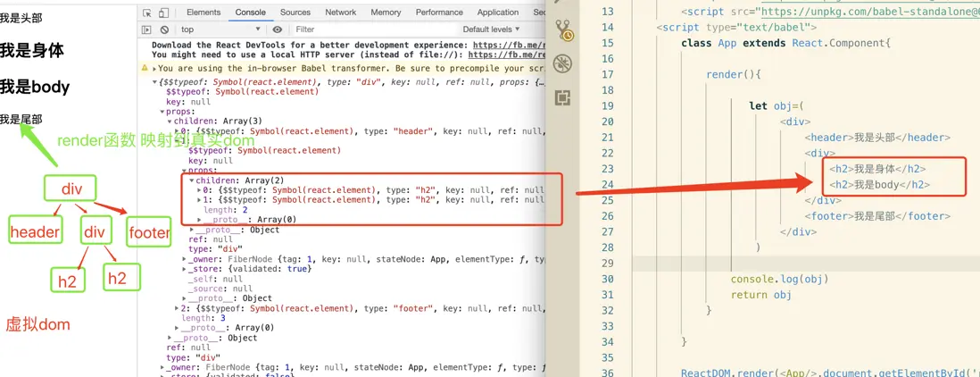The width and height of the screenshot is (980, 377).
Task: Click the "_source: null" property
Action: tap(220, 289)
